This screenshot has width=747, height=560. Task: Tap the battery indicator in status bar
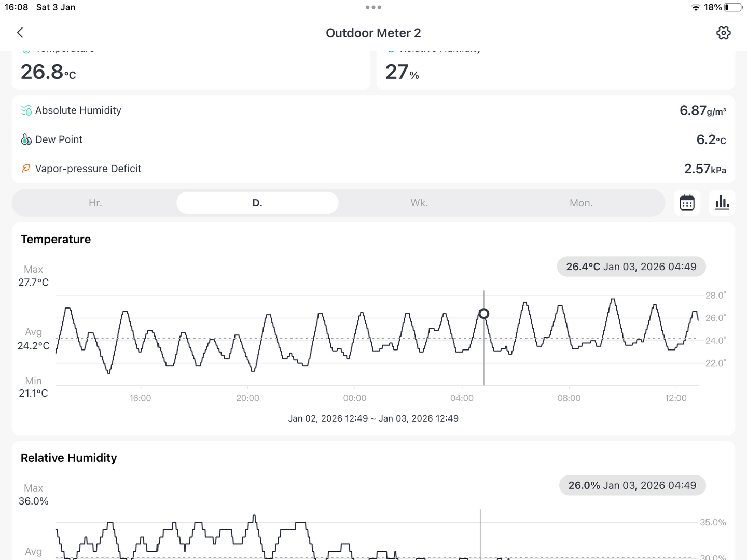[x=733, y=7]
